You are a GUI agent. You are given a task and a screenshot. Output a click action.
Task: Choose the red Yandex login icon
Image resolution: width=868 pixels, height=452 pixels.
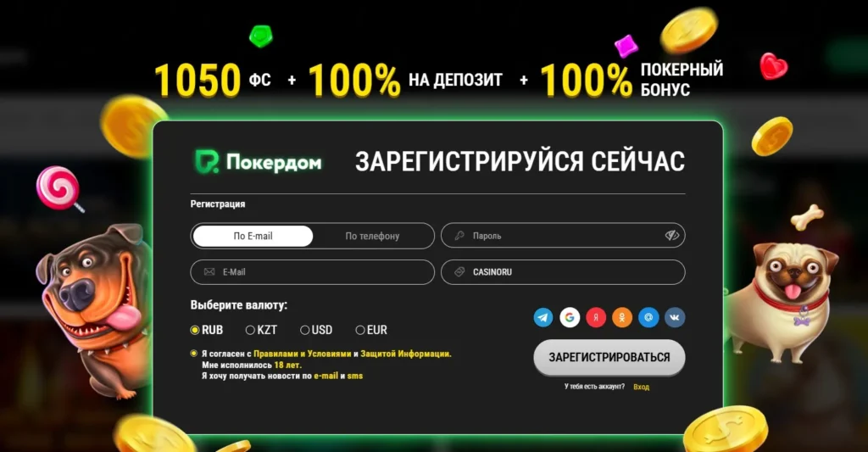(596, 317)
